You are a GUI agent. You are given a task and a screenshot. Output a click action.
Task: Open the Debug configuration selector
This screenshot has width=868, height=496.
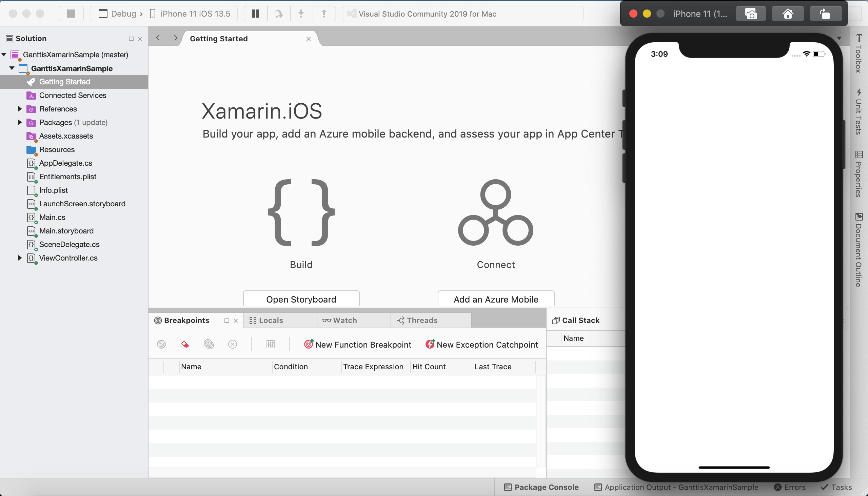click(123, 14)
